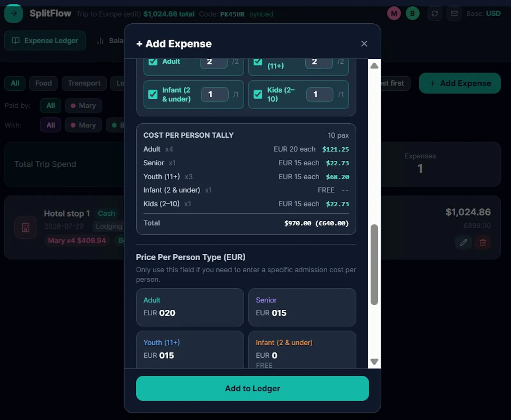
Task: Open the mail envelope icon
Action: pyautogui.click(x=454, y=13)
